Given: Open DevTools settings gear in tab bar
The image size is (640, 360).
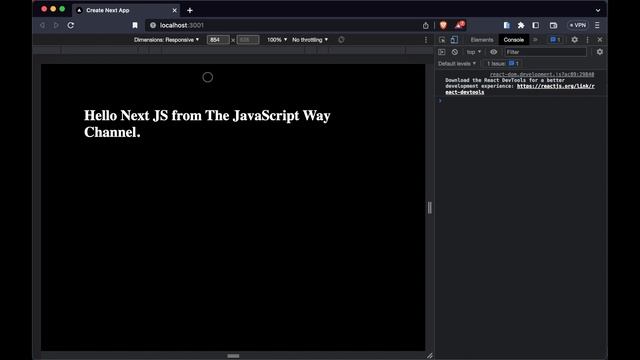Looking at the screenshot, I should point(574,40).
